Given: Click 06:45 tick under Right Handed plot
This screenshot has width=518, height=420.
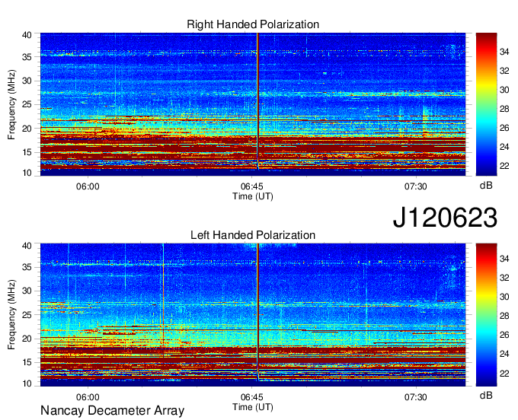Looking at the screenshot, I should coord(251,186).
